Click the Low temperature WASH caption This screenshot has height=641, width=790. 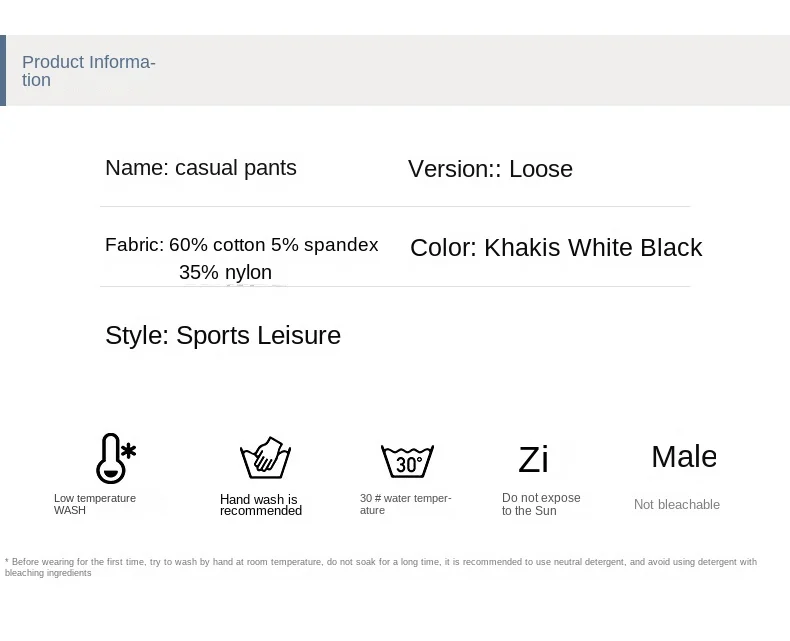[95, 504]
